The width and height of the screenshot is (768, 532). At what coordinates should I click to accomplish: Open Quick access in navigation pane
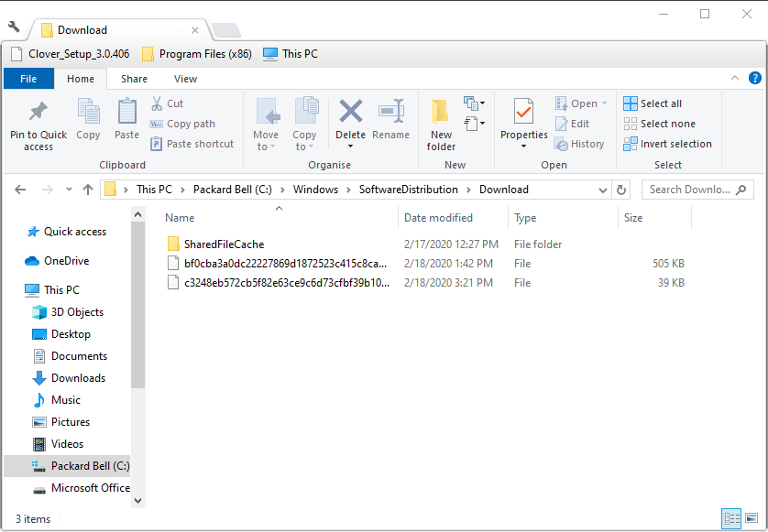pos(75,232)
